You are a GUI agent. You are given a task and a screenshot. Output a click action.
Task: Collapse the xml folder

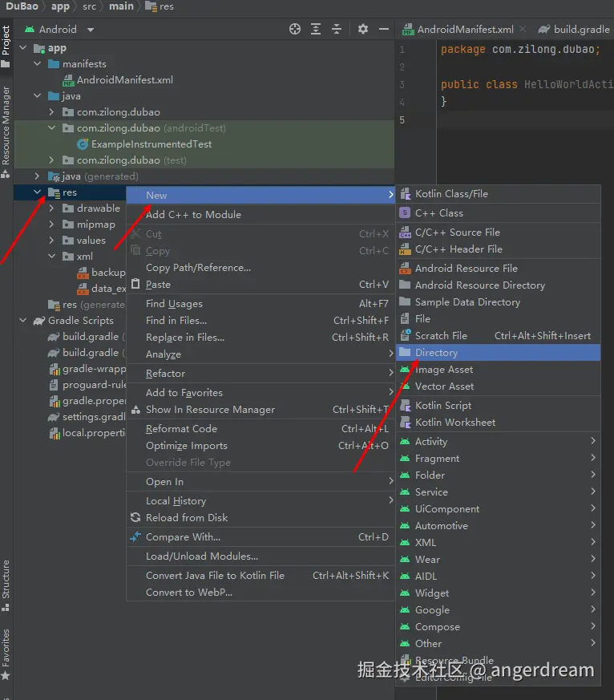52,257
